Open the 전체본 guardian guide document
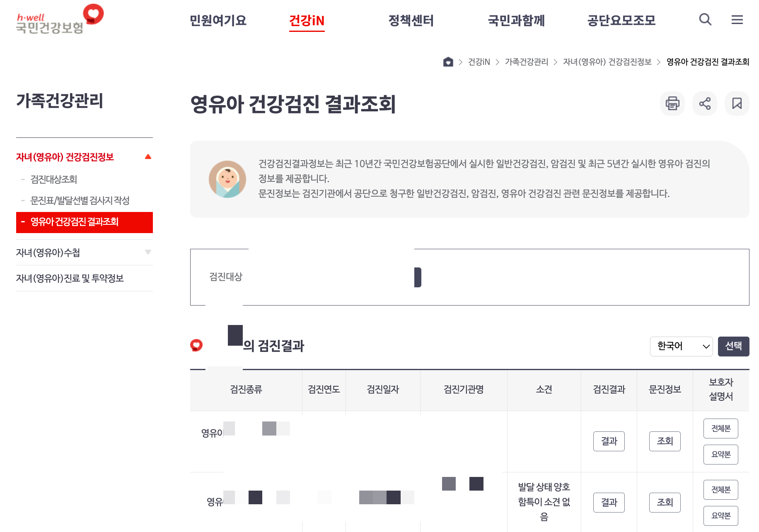The image size is (759, 532). pos(720,428)
